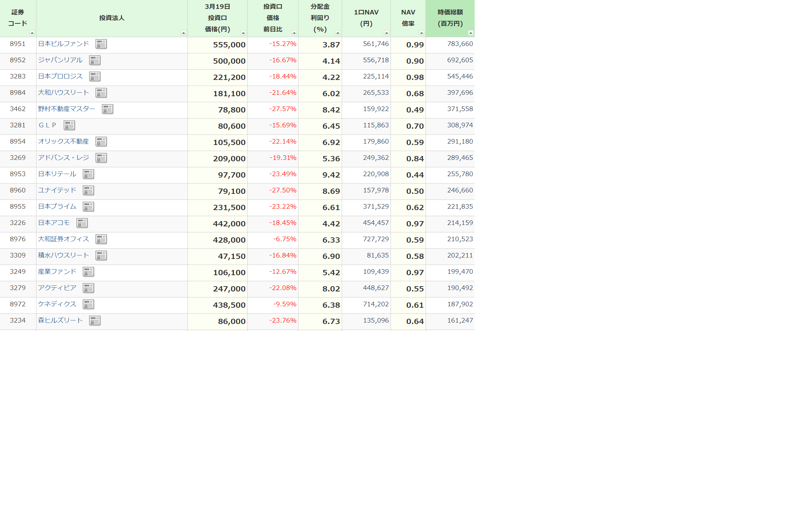Open 大和証券オフィス link
The height and width of the screenshot is (532, 798).
64,239
